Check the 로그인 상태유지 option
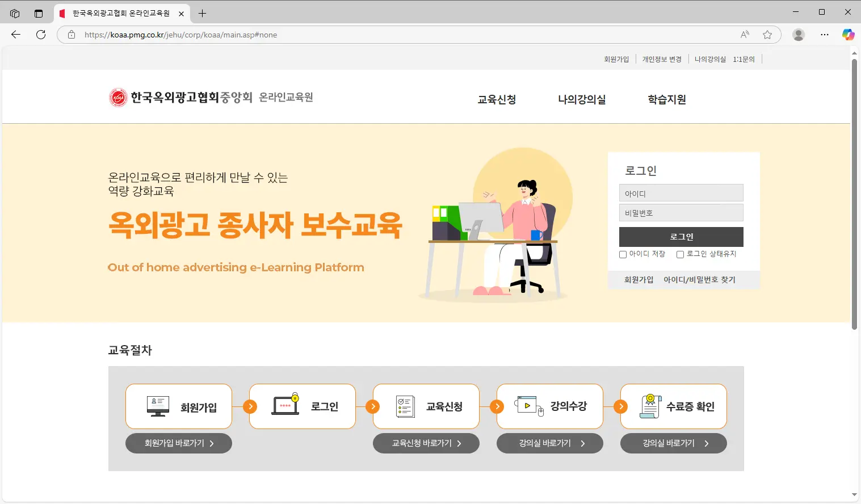 [x=679, y=254]
